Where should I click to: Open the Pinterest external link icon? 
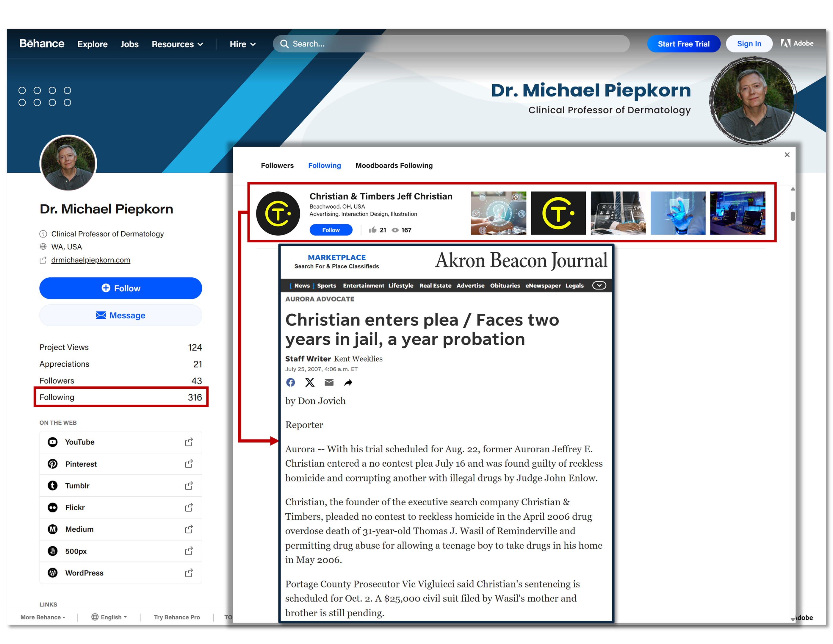[189, 464]
